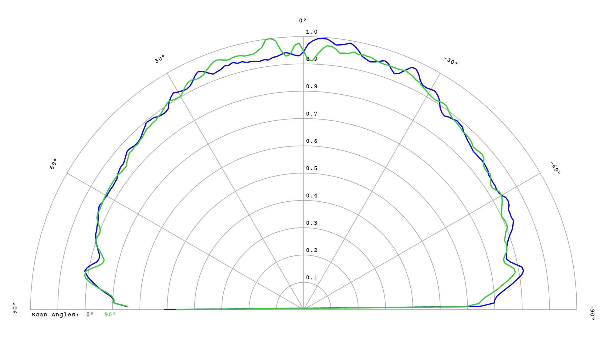
Task: Select the 60° angular axis label
Action: pyautogui.click(x=53, y=164)
